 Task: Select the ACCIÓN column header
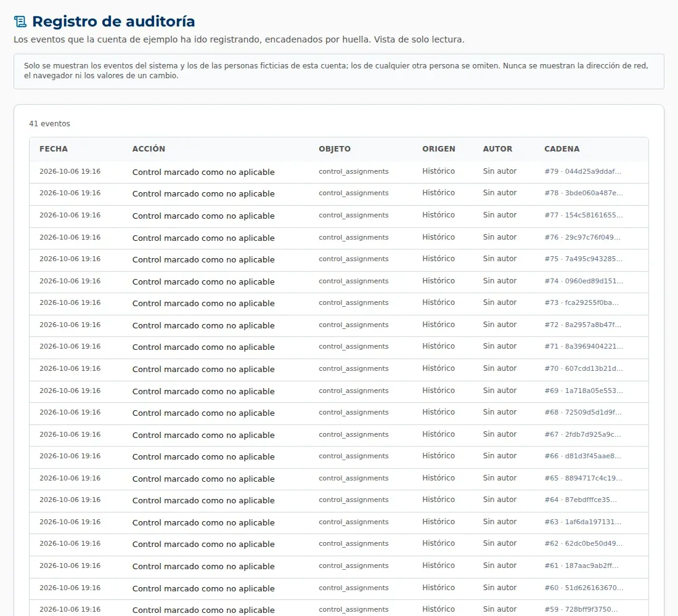click(x=149, y=148)
